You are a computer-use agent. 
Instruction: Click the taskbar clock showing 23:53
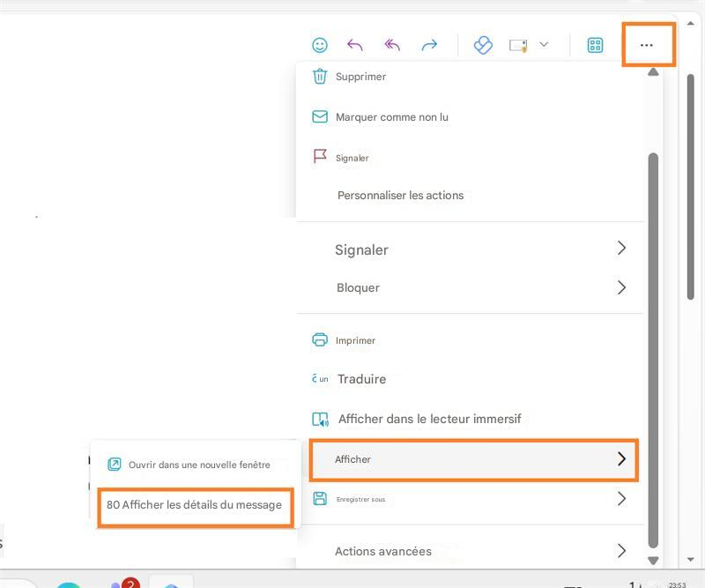coord(677,584)
